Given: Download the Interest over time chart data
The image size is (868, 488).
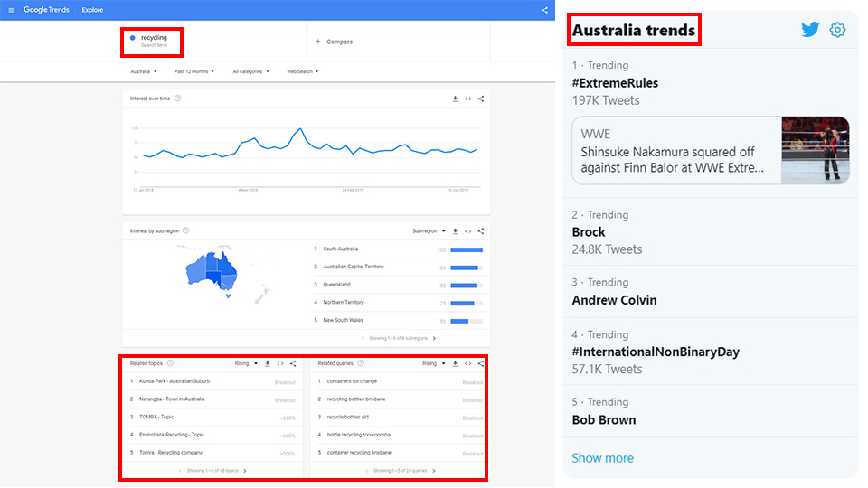Looking at the screenshot, I should coord(455,99).
